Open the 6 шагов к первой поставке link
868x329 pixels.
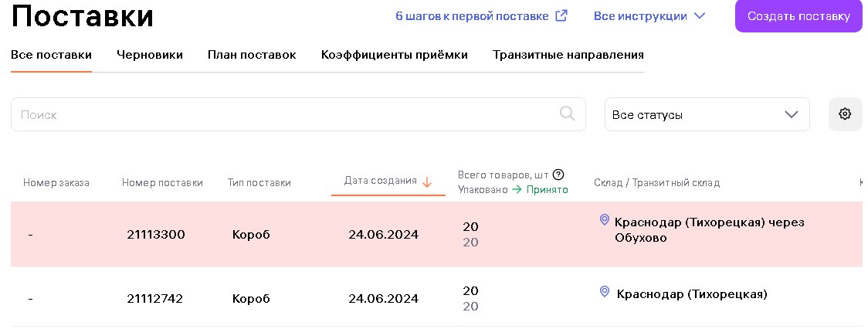(x=472, y=16)
